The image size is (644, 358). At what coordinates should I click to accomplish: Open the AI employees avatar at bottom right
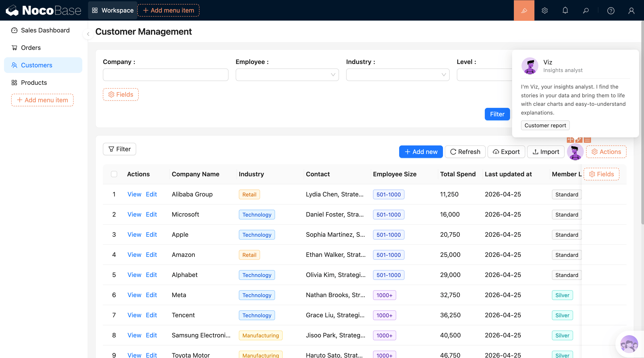point(629,344)
